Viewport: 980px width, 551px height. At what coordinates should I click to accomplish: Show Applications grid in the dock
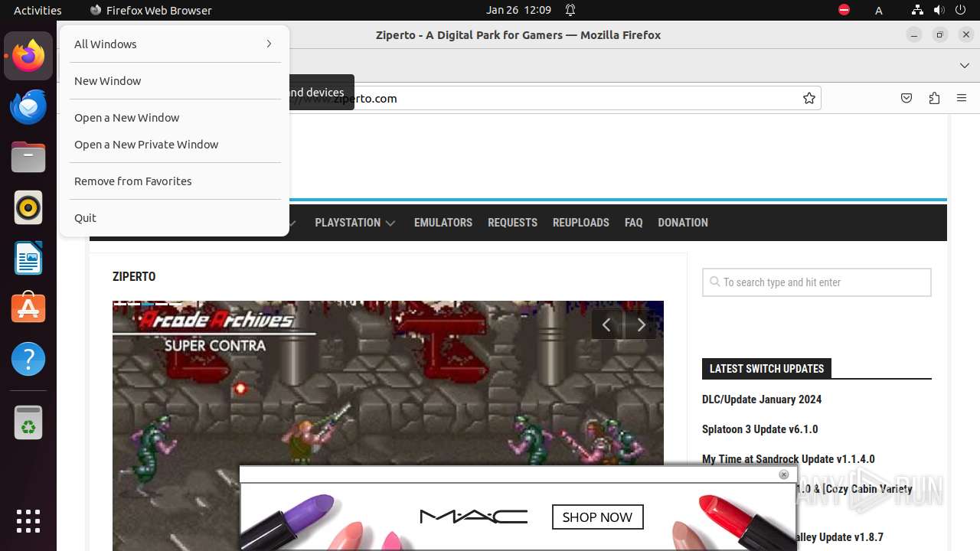[28, 520]
